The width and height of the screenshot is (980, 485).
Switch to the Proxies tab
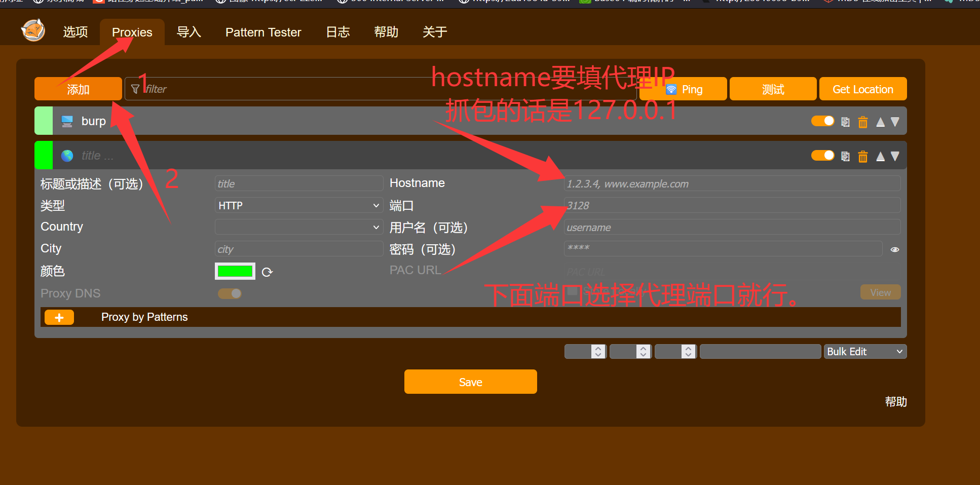132,32
